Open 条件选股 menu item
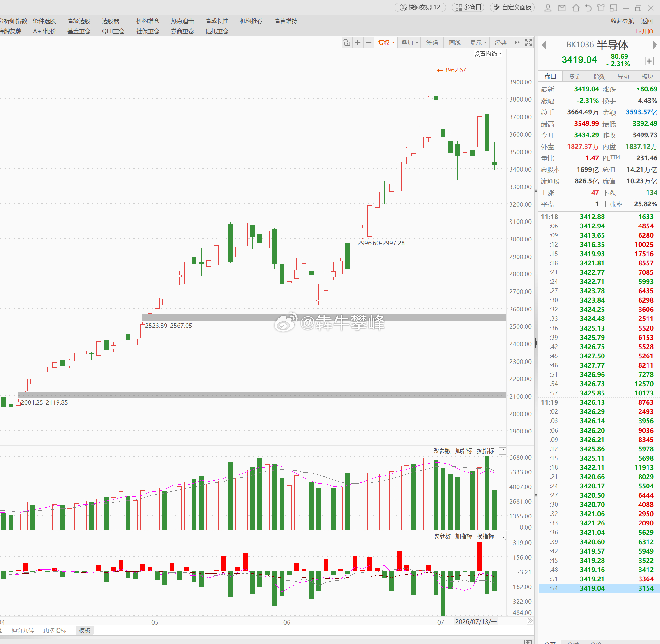This screenshot has height=644, width=660. coord(44,21)
